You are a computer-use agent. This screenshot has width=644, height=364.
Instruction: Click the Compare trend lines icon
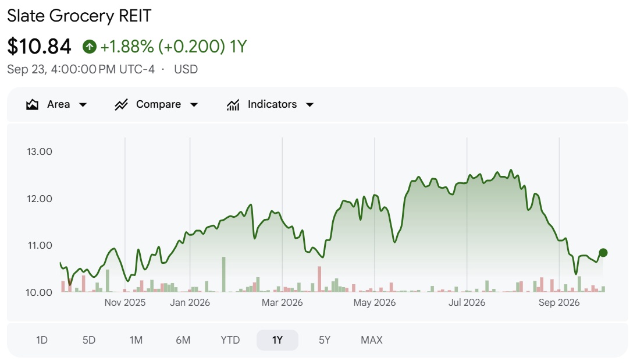(121, 104)
